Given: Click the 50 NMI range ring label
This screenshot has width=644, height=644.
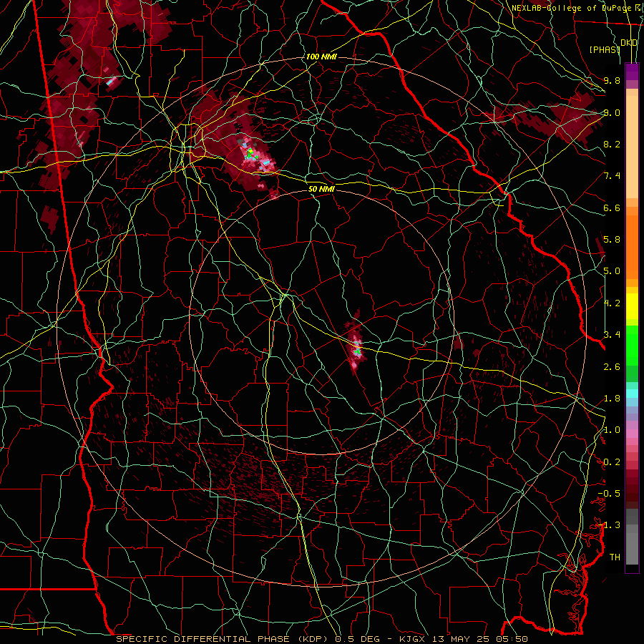Looking at the screenshot, I should pyautogui.click(x=321, y=189).
